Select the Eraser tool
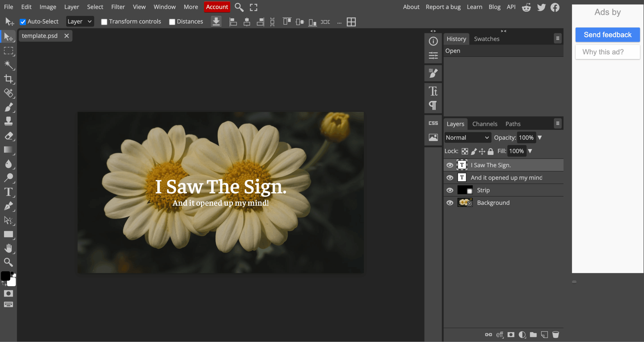The height and width of the screenshot is (342, 644). [x=9, y=136]
